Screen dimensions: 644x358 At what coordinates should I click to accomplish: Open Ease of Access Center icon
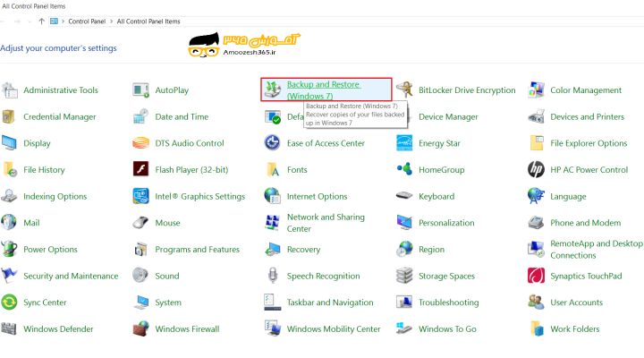coord(272,142)
